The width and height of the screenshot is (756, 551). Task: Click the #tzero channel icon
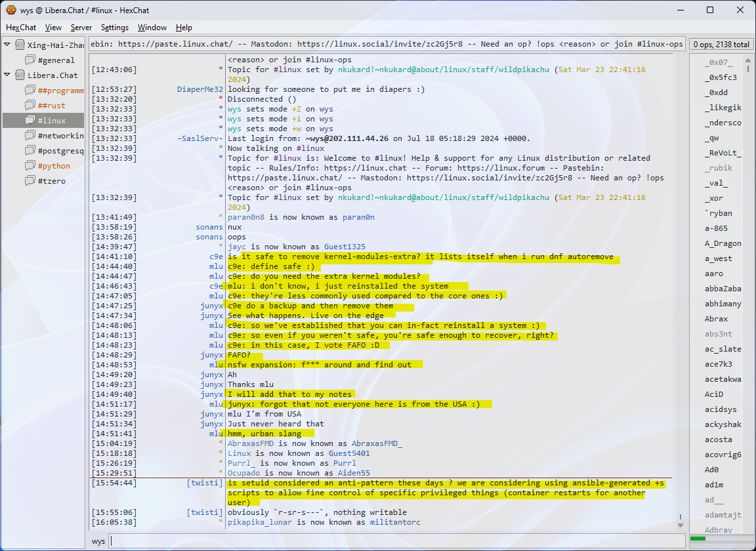pos(30,181)
